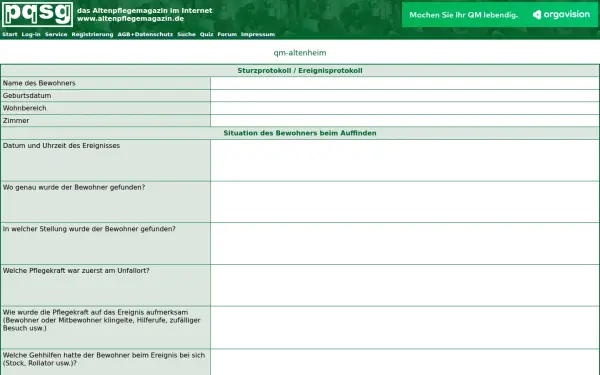Open the Log-in page
This screenshot has width=600, height=375.
click(x=31, y=34)
